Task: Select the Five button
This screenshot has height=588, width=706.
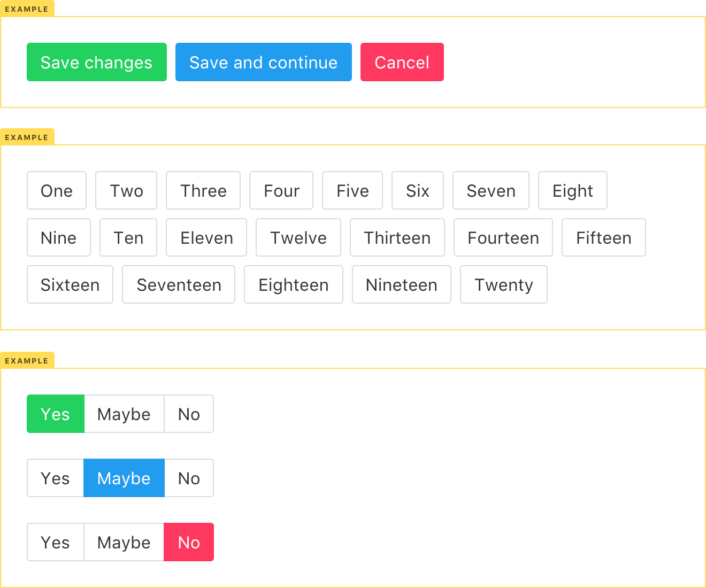Action: click(352, 190)
